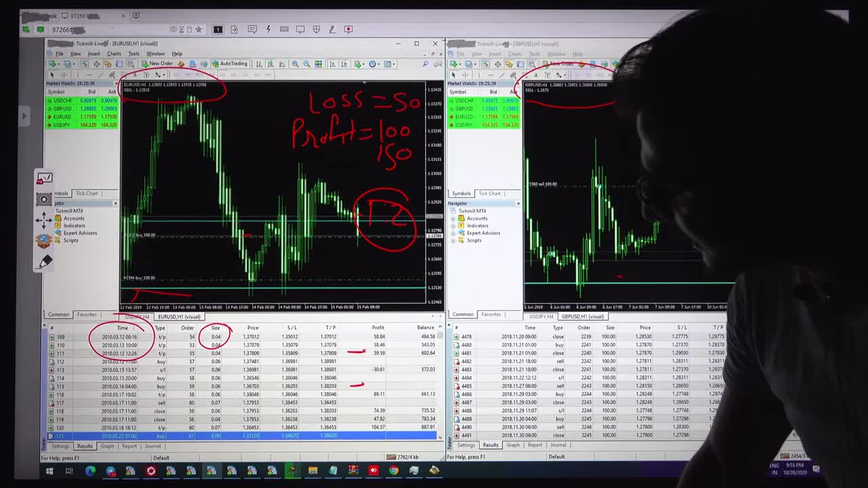Click the search magnifier in EURUSD window
The width and height of the screenshot is (868, 488).
click(x=426, y=64)
